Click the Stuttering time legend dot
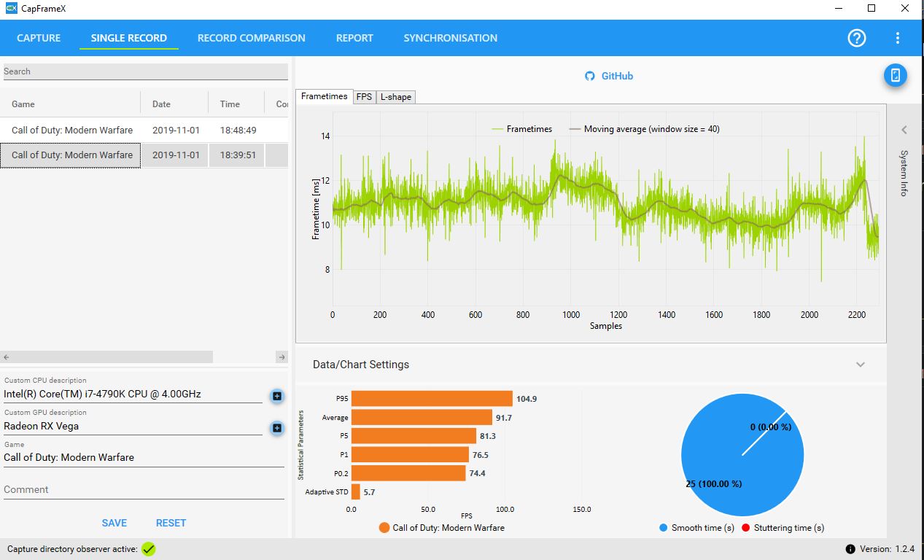This screenshot has height=560, width=924. click(746, 528)
